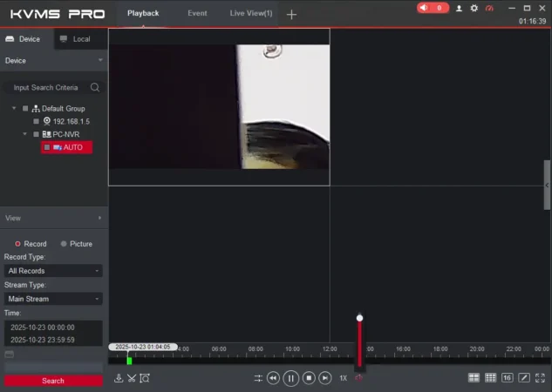Select the Local tab in sidebar

(x=80, y=39)
